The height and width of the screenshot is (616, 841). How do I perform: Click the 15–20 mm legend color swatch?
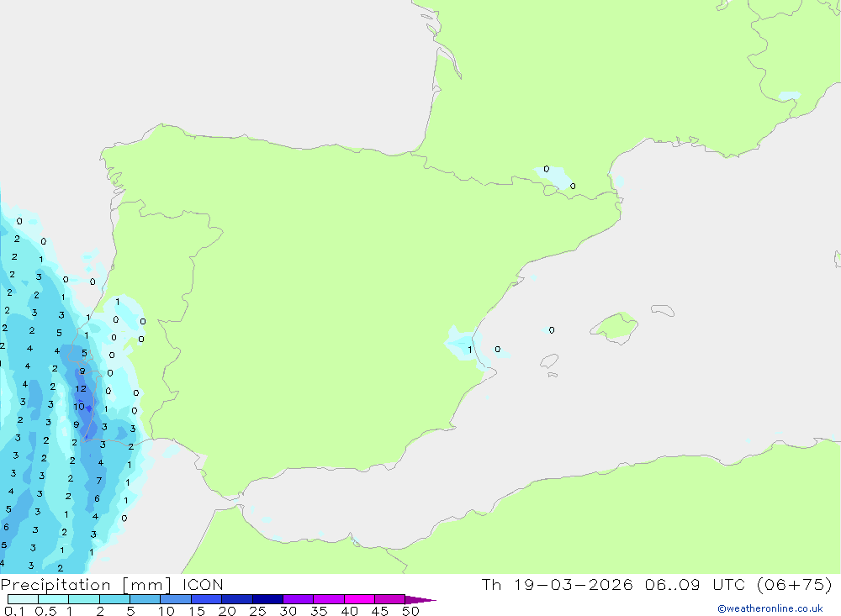point(207,599)
